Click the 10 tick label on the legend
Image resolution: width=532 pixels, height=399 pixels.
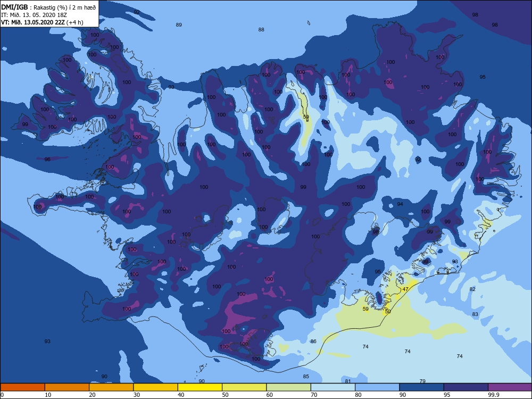coord(48,395)
